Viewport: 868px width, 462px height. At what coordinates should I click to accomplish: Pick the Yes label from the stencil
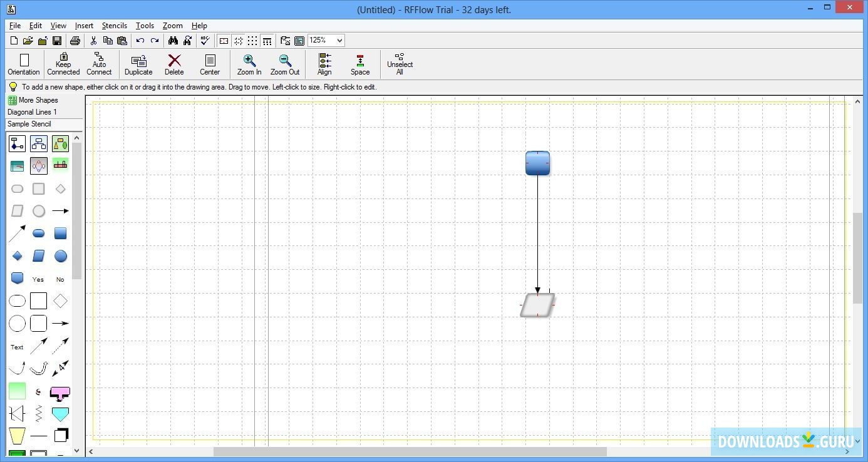coord(38,279)
